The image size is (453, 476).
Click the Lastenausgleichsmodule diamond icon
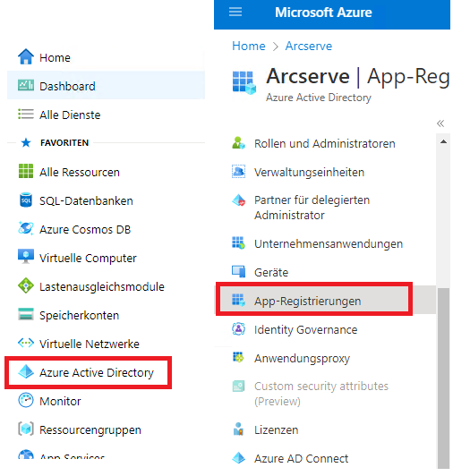tap(26, 285)
